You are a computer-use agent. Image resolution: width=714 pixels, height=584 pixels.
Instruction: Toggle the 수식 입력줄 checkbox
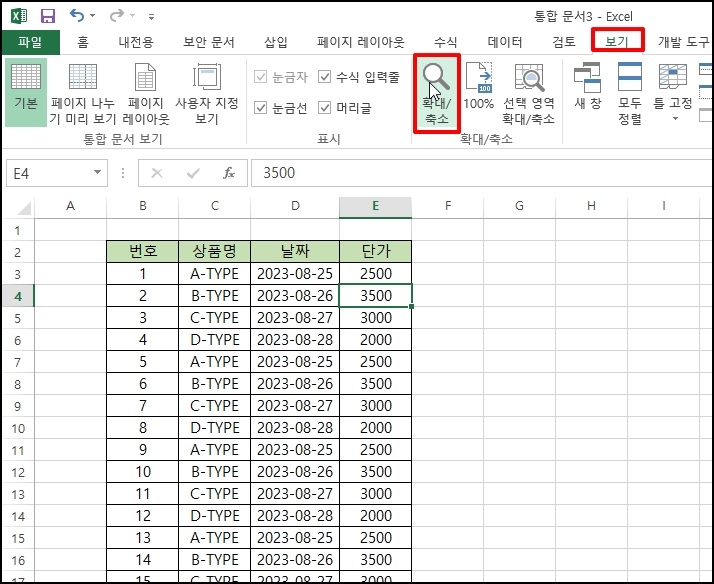point(324,77)
